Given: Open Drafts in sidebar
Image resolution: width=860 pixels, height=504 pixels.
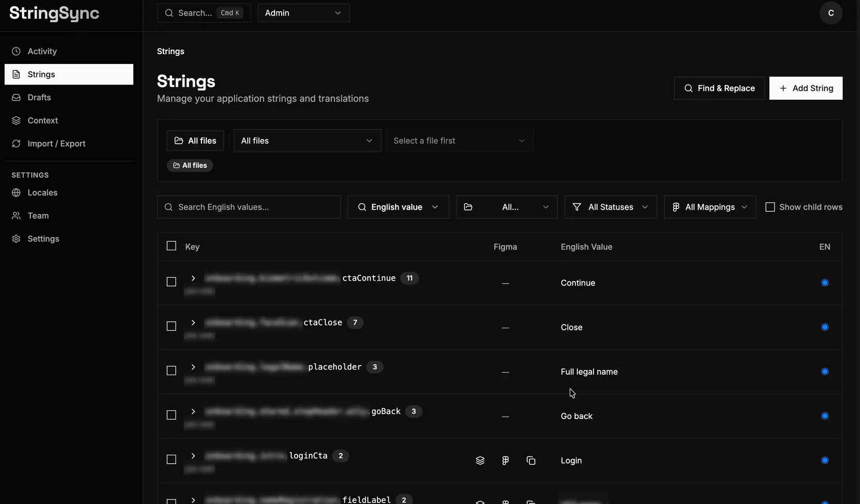Looking at the screenshot, I should point(69,97).
